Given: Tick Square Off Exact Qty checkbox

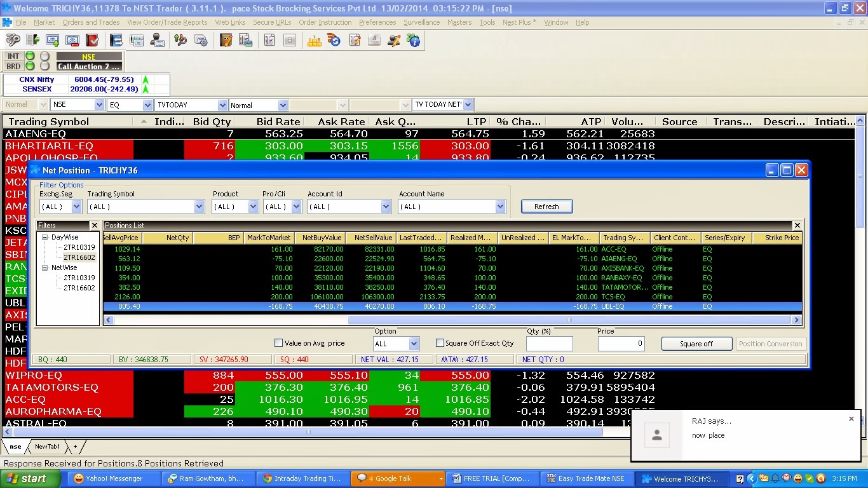Looking at the screenshot, I should 440,343.
